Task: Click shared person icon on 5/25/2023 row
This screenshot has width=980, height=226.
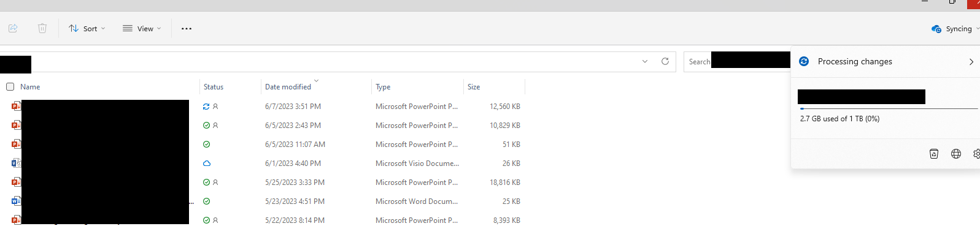Action: tap(215, 183)
